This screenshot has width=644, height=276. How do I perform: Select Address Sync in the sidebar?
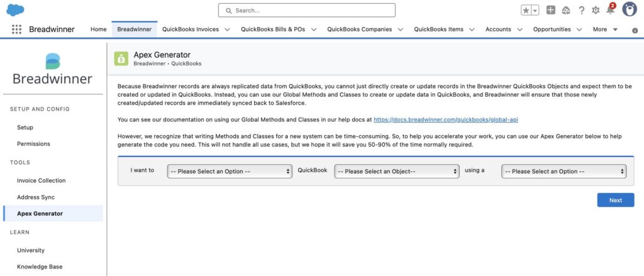(x=36, y=197)
